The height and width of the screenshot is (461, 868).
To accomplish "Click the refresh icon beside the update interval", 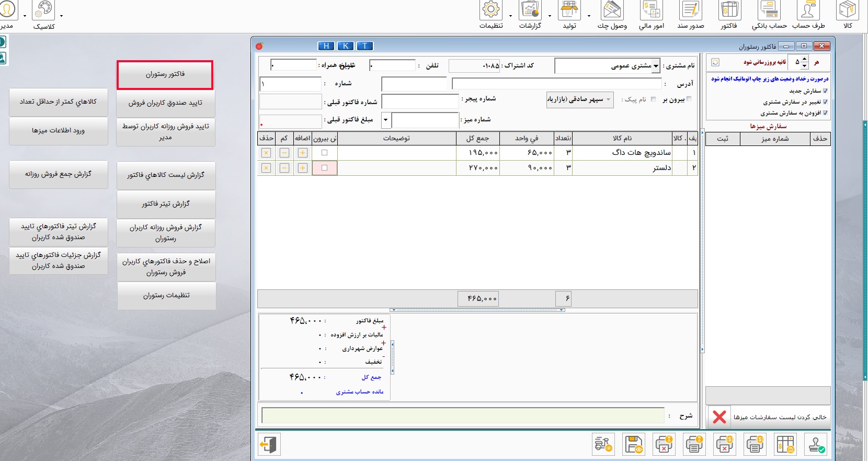I will [x=715, y=62].
